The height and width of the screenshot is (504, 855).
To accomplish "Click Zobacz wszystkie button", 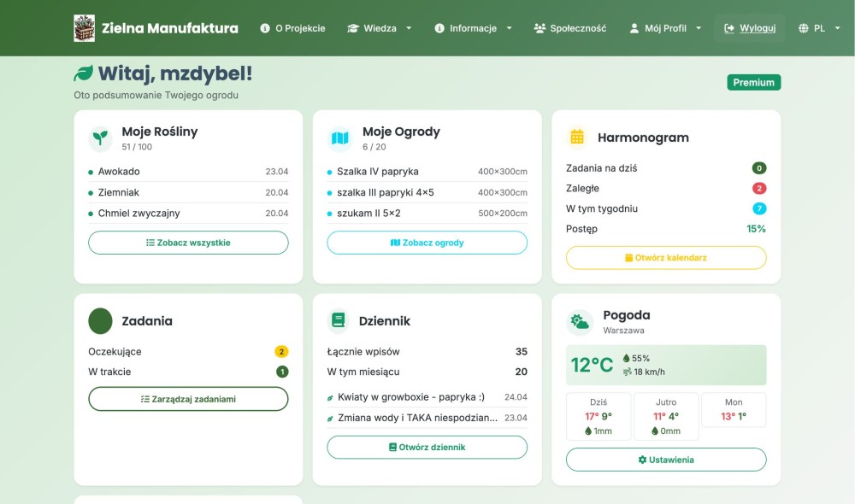I will [x=188, y=243].
